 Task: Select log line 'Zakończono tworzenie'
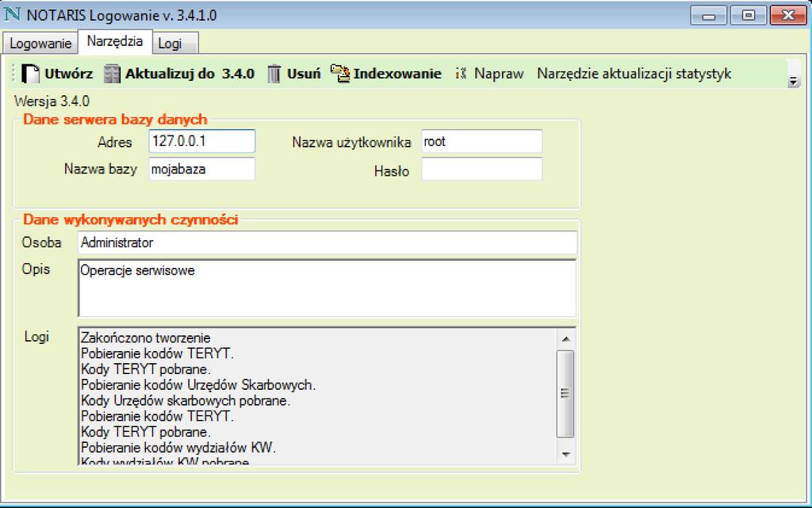pos(146,338)
